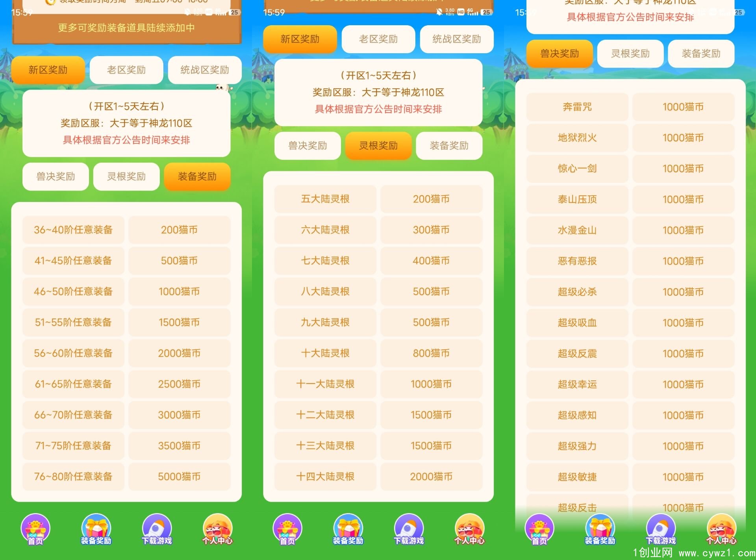Tap 下载游戏 rocket icon in right screen
This screenshot has height=560, width=756.
[661, 529]
